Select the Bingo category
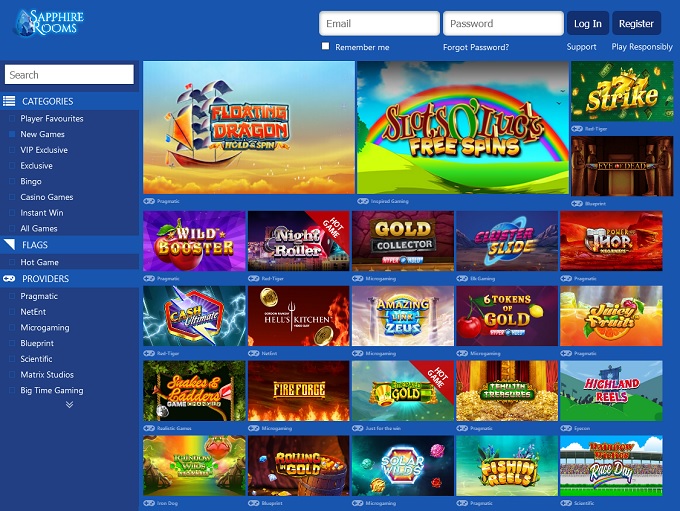680x511 pixels. tap(31, 181)
